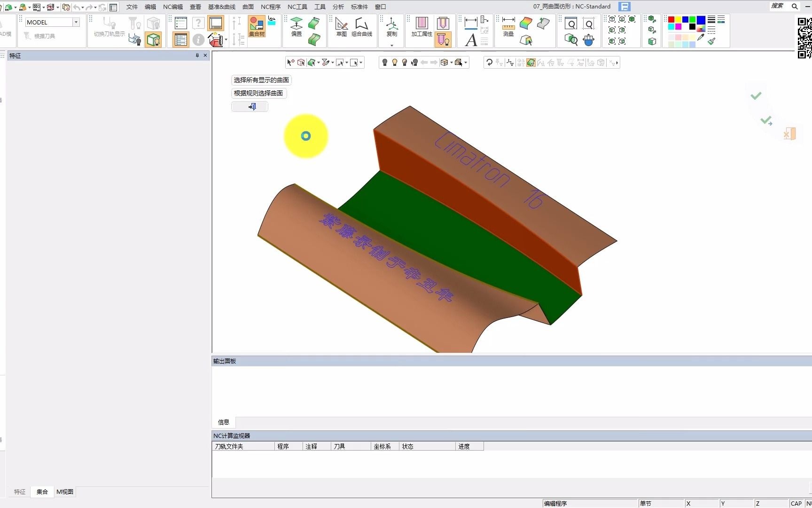The image size is (812, 508).
Task: Switch to the M视图 tab
Action: coord(65,492)
